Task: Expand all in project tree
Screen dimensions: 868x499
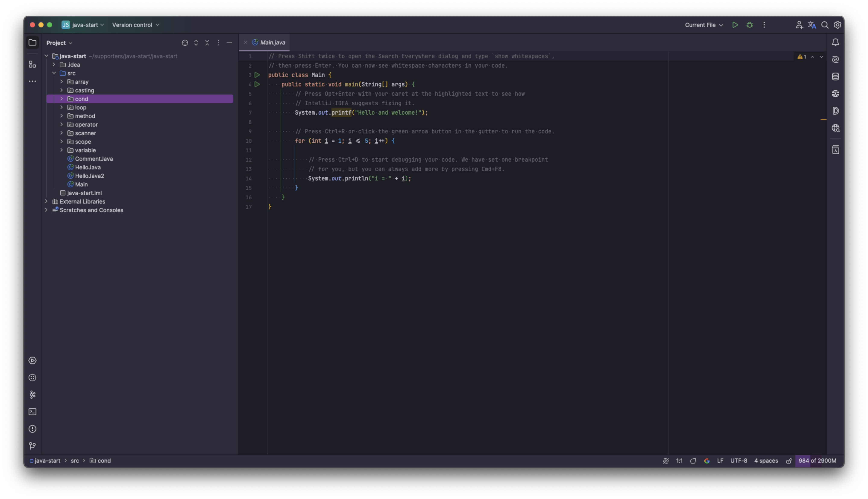Action: [x=196, y=43]
